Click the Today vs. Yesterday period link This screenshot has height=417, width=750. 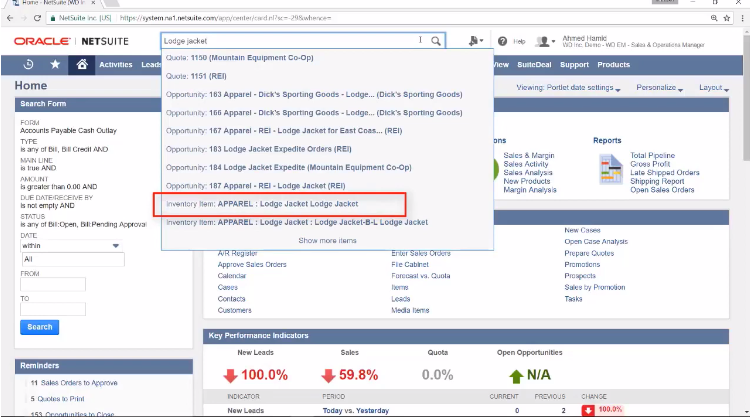(x=356, y=411)
